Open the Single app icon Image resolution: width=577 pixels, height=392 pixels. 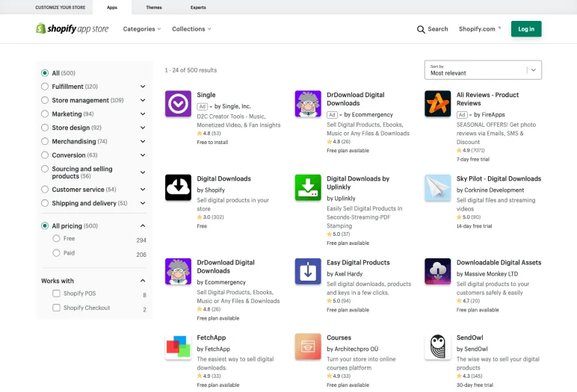pos(178,104)
